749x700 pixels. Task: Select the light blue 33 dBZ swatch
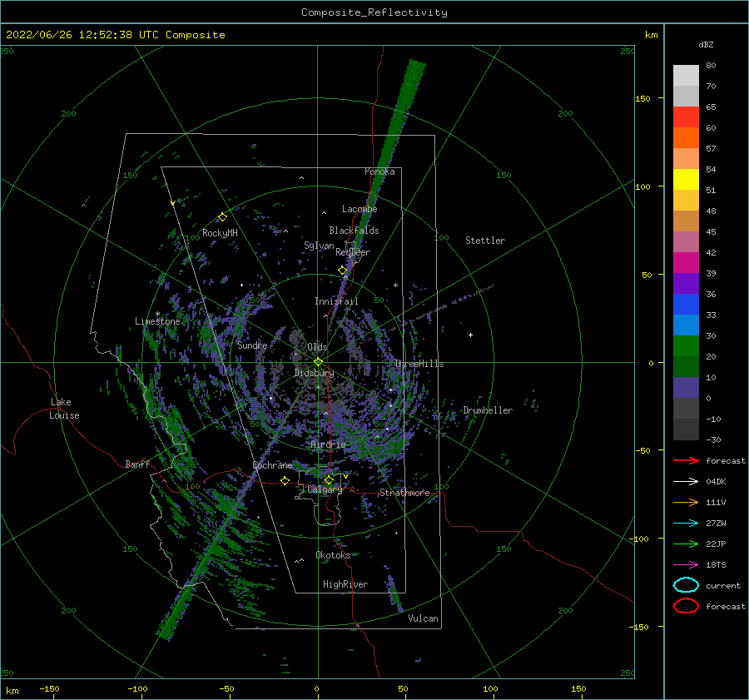coord(686,325)
